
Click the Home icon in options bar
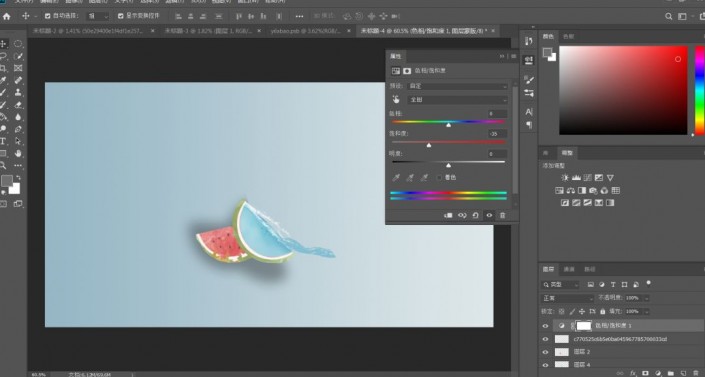click(x=6, y=17)
